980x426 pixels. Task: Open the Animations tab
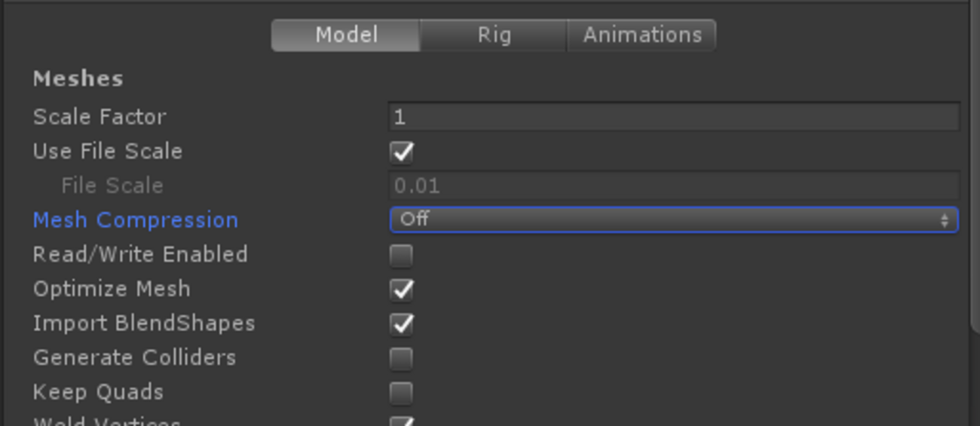click(642, 35)
